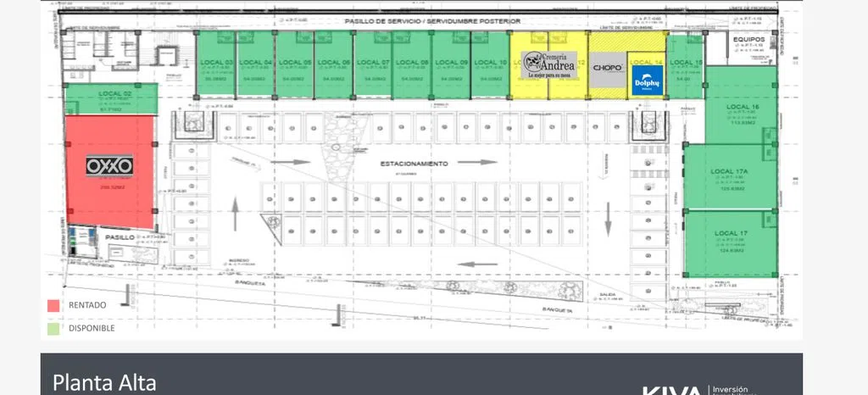Viewport: 868px width, 395px height.
Task: Select the LOCAL 09 unit label
Action: point(451,62)
